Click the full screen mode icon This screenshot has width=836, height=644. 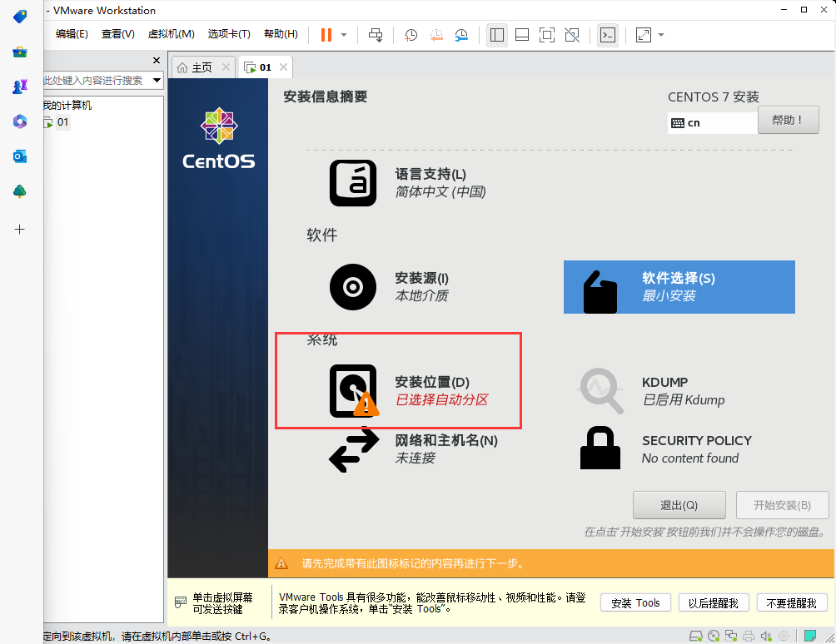coord(547,35)
